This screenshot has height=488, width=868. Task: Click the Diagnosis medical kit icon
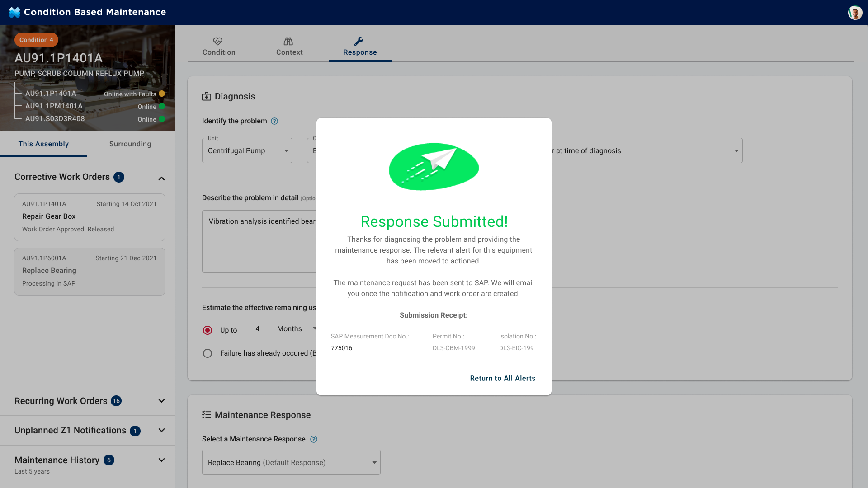tap(207, 96)
